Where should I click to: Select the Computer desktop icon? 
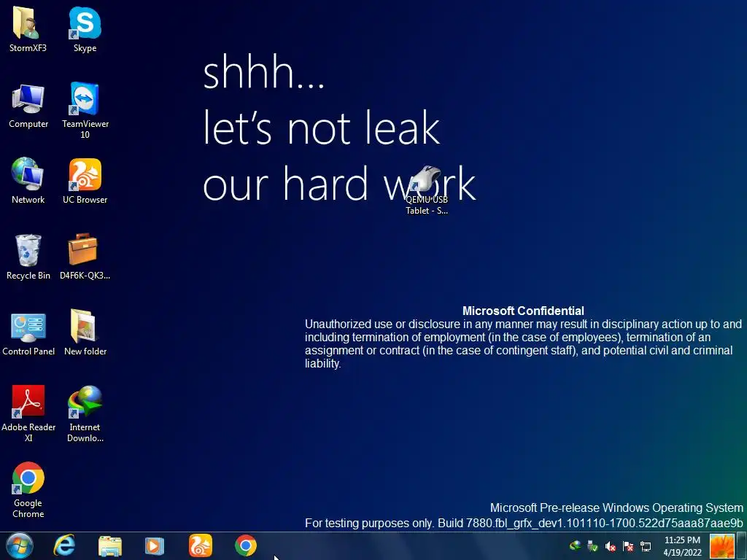(x=28, y=106)
